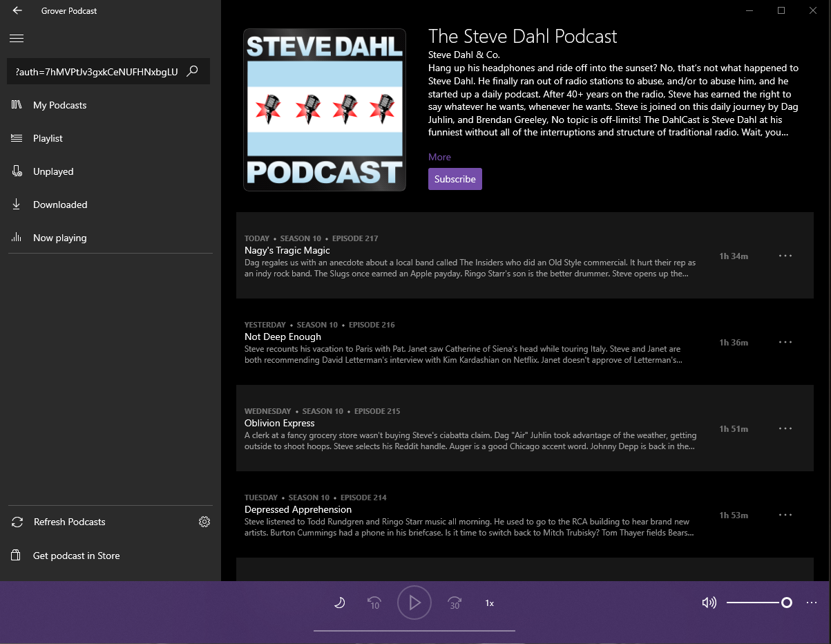Change the 1x playback speed
The width and height of the screenshot is (831, 644).
[489, 603]
